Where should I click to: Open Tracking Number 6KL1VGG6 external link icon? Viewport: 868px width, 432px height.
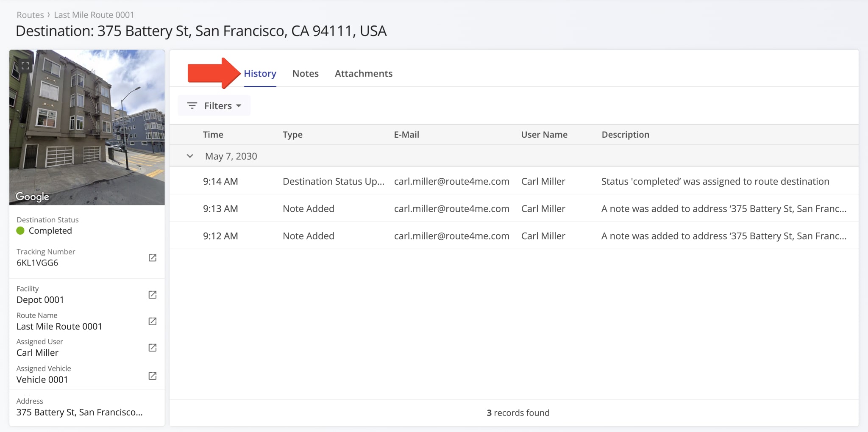[153, 258]
